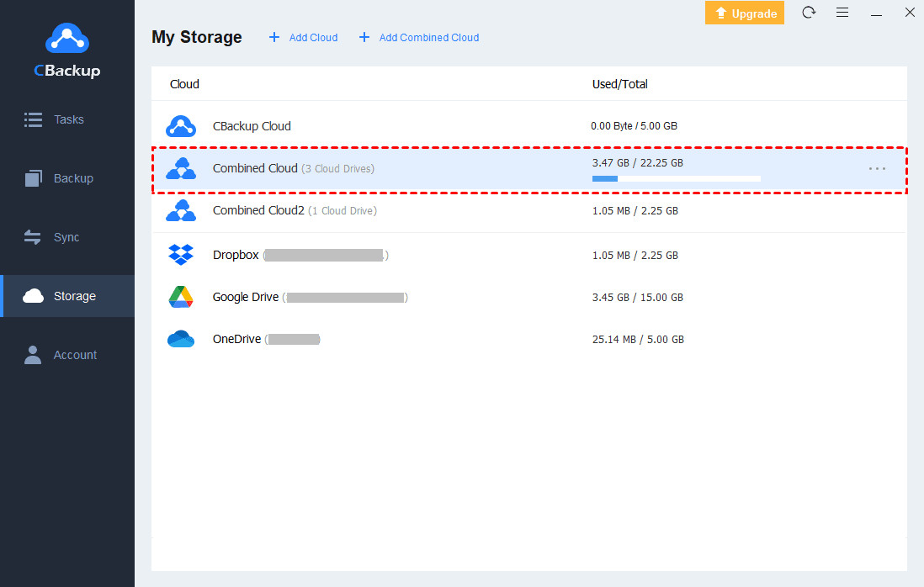Go to Account in sidebar

click(67, 355)
